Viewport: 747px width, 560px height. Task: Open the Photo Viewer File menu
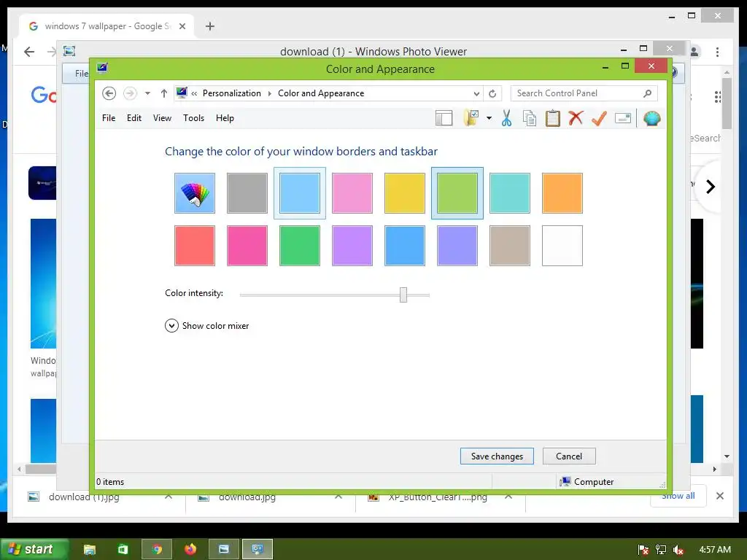pos(82,74)
